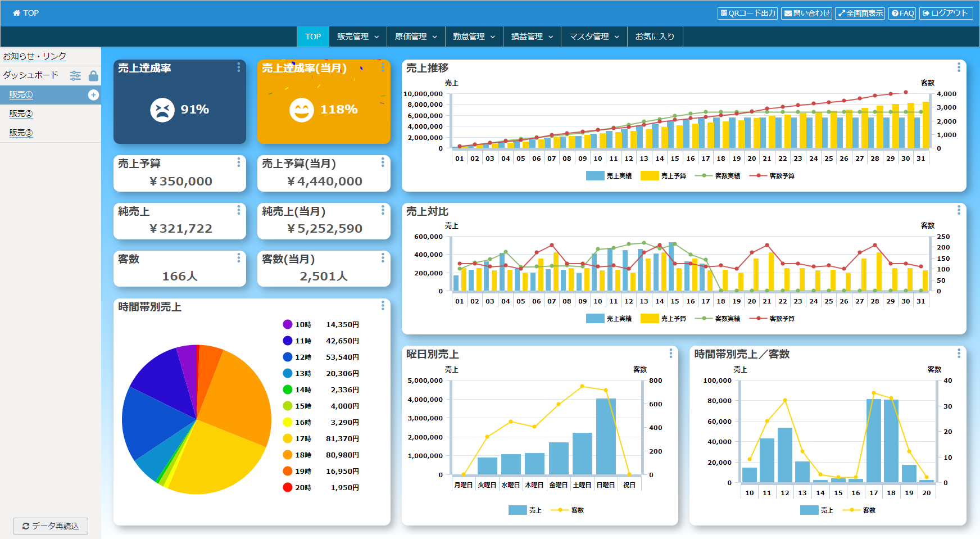
Task: Expand the 販売管理 dropdown menu
Action: pyautogui.click(x=358, y=37)
